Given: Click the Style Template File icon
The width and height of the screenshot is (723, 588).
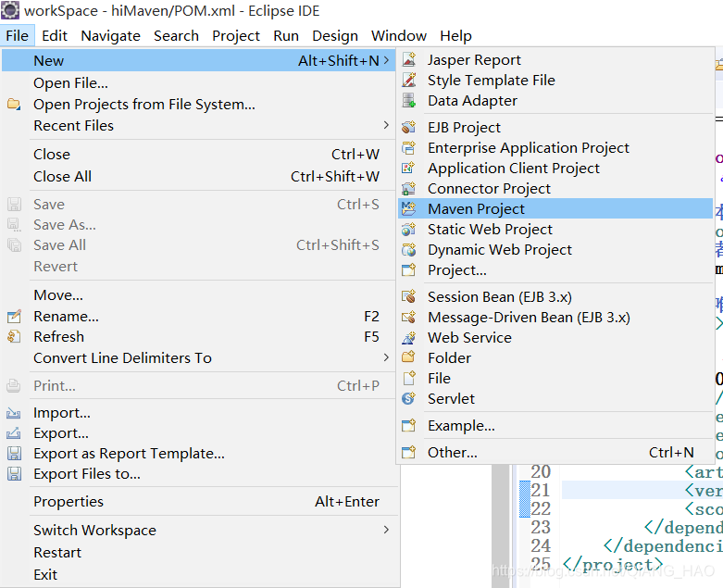Looking at the screenshot, I should (x=409, y=80).
